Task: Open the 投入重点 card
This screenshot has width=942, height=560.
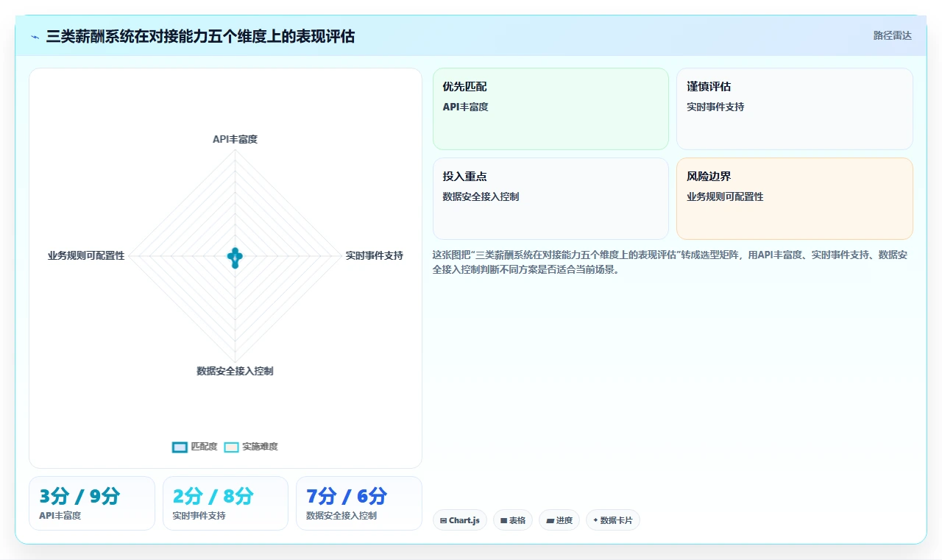Action: (550, 199)
